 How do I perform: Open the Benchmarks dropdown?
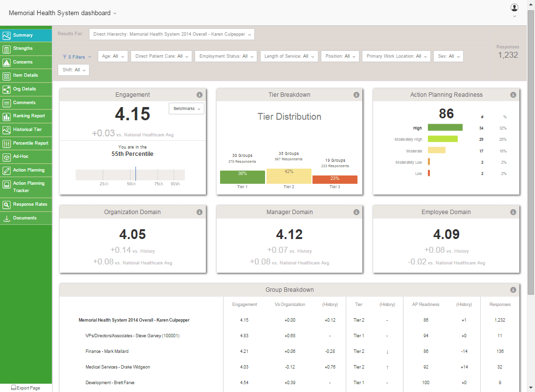186,108
